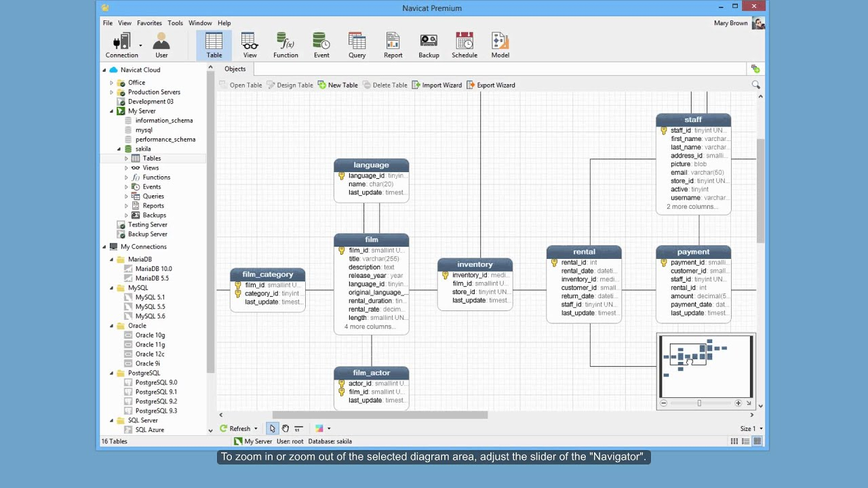Select the pointer selection tool

point(272,428)
